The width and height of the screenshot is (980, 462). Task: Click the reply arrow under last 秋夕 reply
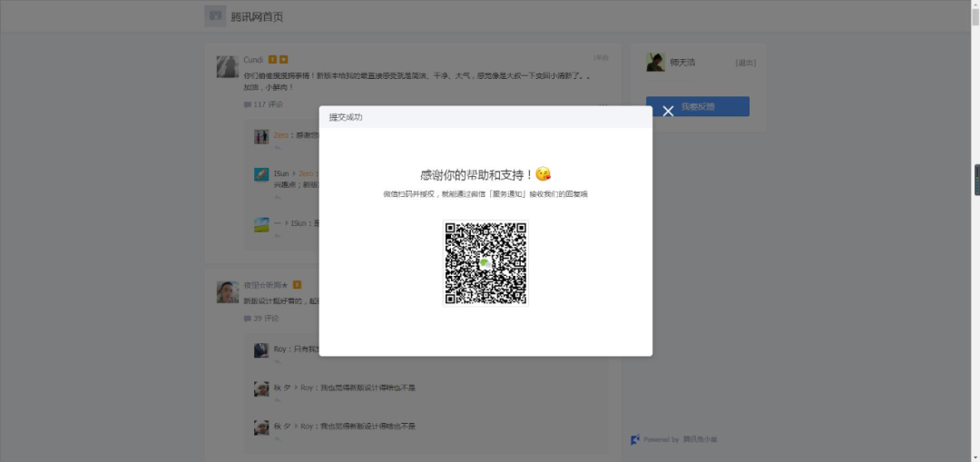pos(278,439)
